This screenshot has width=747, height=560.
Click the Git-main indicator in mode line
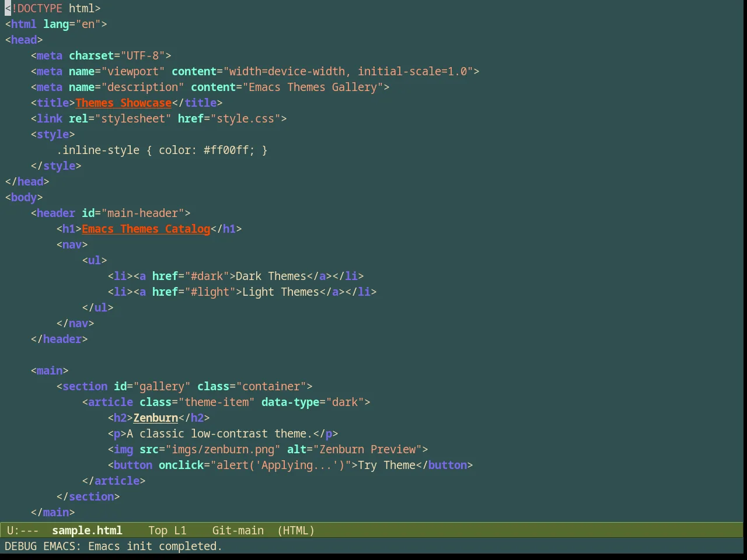pyautogui.click(x=238, y=530)
